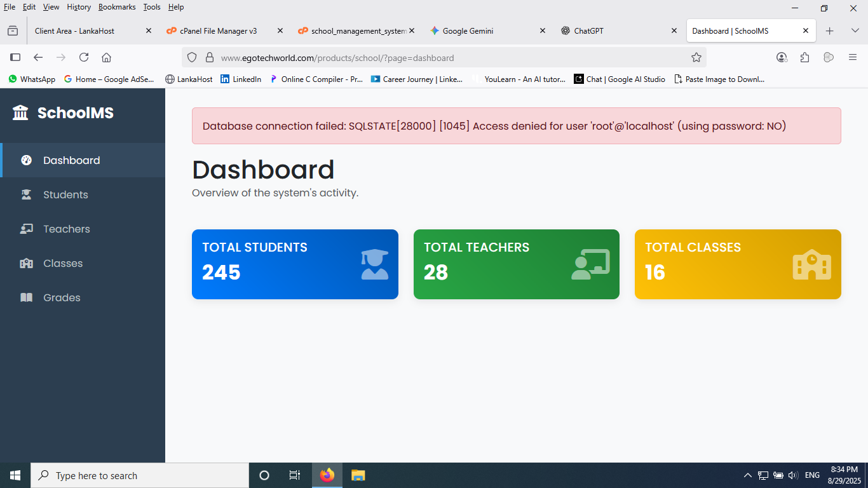Viewport: 868px width, 488px height.
Task: Toggle tracking protection via the shield icon
Action: (x=191, y=57)
